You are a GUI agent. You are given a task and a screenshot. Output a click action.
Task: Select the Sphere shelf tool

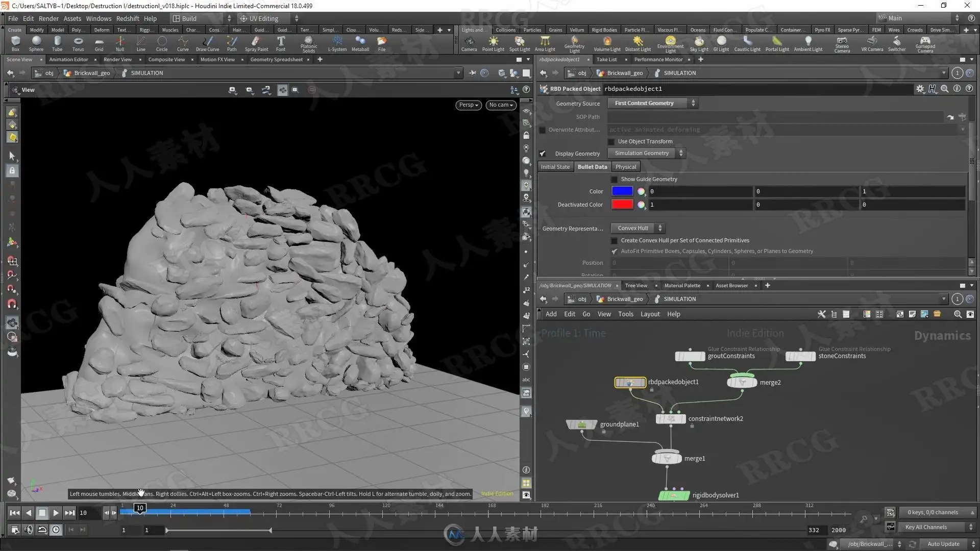pos(36,43)
